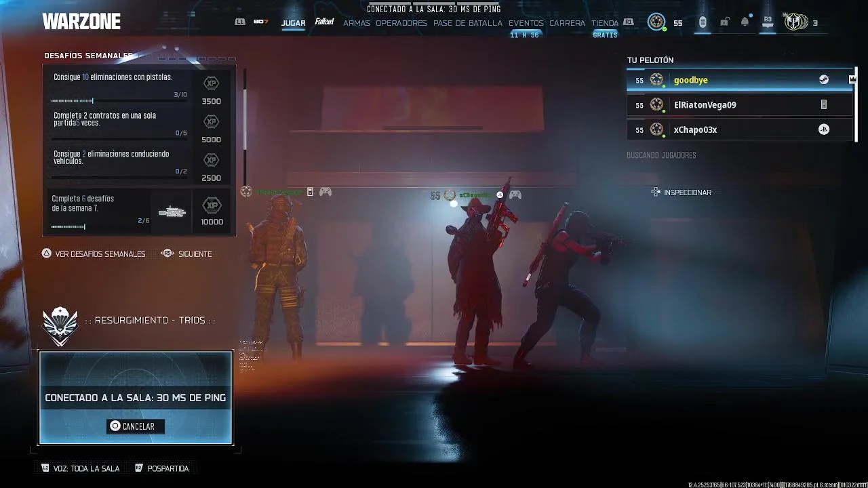The image size is (868, 488).
Task: Click the RESURGIMIENTO - TRÍOS mode title
Action: coord(151,320)
